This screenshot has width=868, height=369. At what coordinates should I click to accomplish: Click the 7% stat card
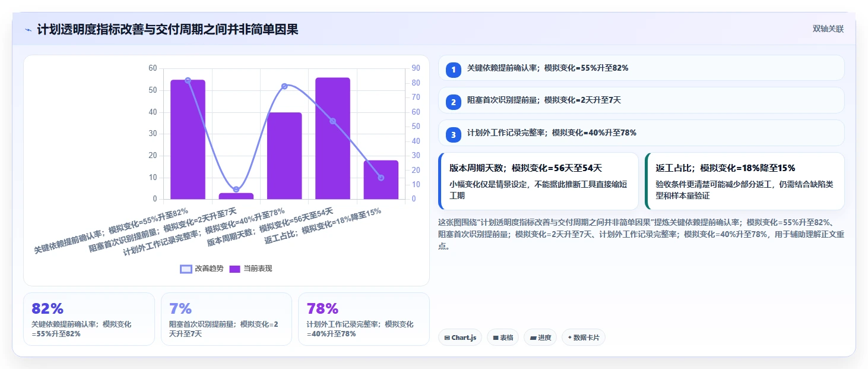pyautogui.click(x=226, y=319)
